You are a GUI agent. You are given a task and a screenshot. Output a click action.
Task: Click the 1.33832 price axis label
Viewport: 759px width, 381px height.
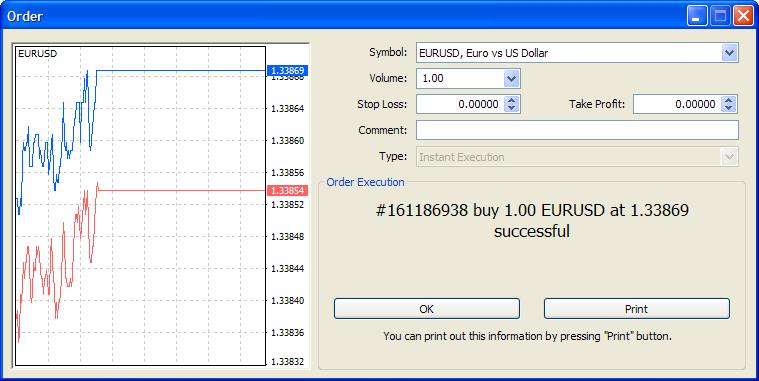(288, 362)
